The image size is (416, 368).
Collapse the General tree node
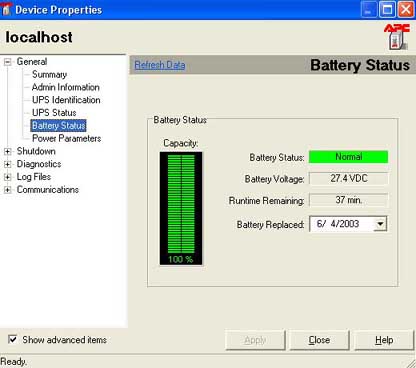[x=8, y=62]
